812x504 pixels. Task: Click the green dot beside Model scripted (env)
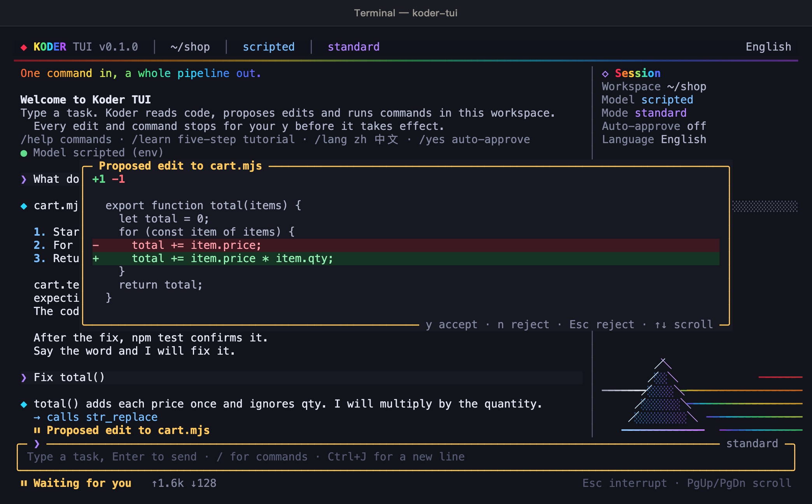24,153
